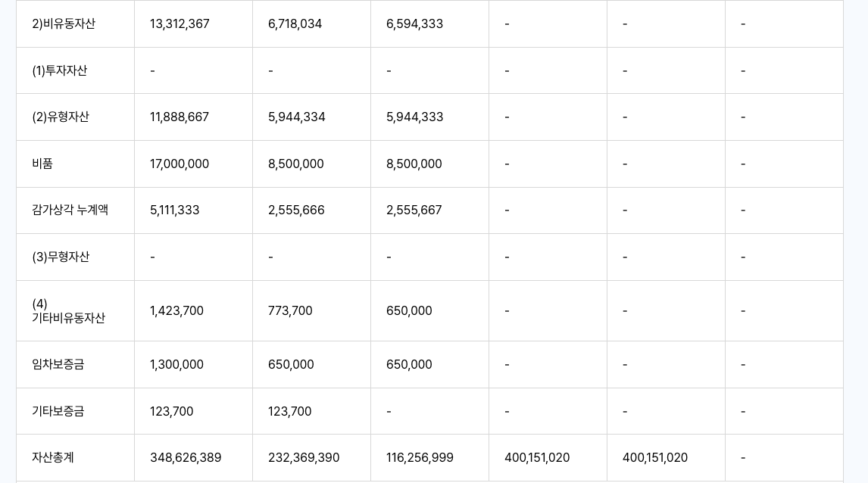
Task: Click the 13,312,367 value cell
Action: click(x=180, y=24)
